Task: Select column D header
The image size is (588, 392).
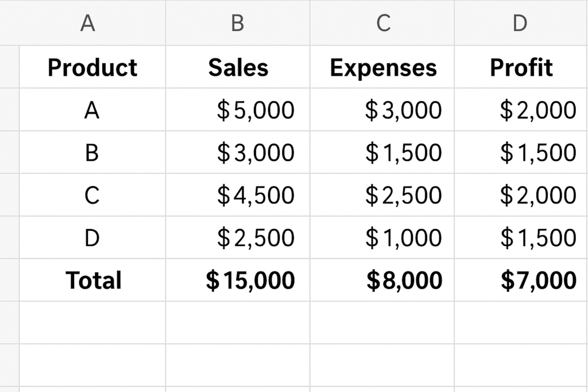Action: point(521,22)
